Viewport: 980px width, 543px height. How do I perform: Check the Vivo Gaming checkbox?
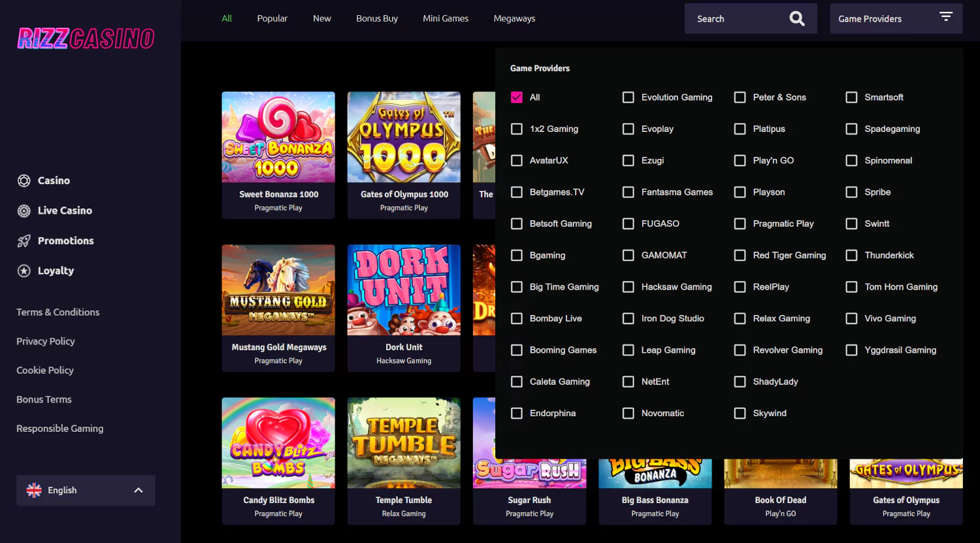(852, 319)
